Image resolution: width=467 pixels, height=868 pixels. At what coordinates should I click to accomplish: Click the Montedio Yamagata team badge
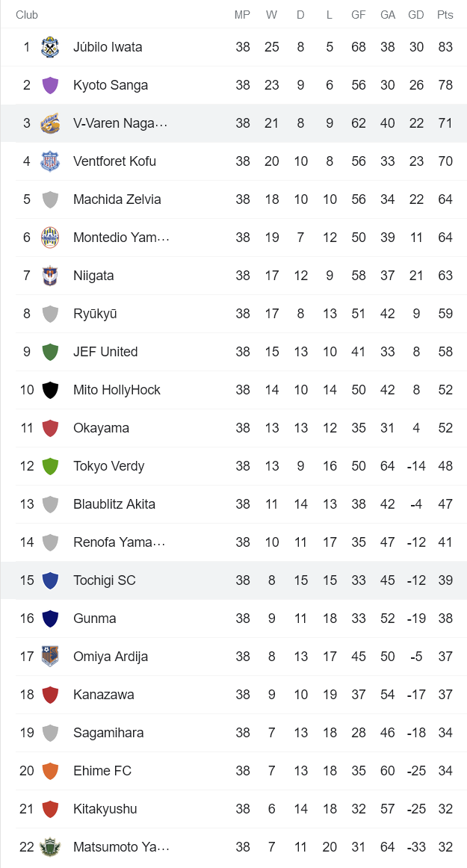[x=50, y=238]
